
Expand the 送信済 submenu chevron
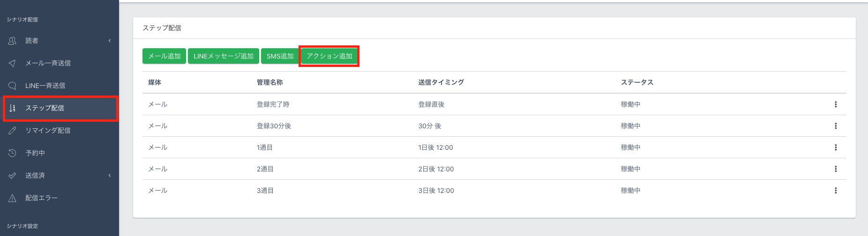point(110,176)
